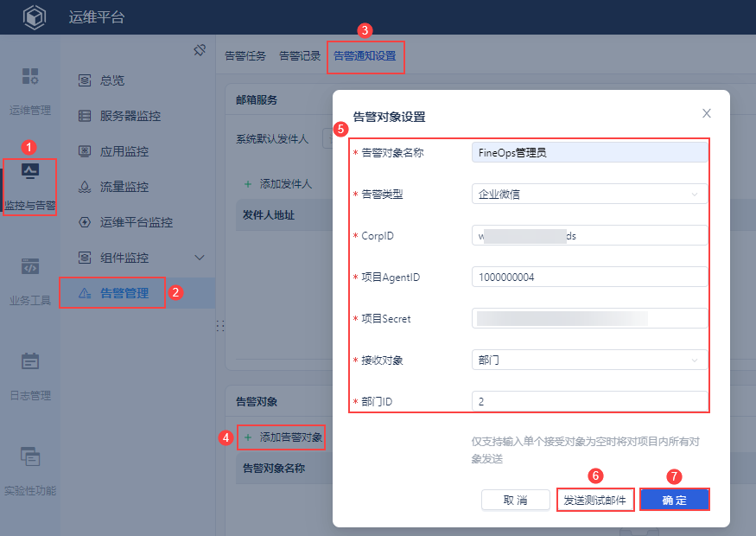
Task: Click the 取消 button
Action: pyautogui.click(x=516, y=500)
